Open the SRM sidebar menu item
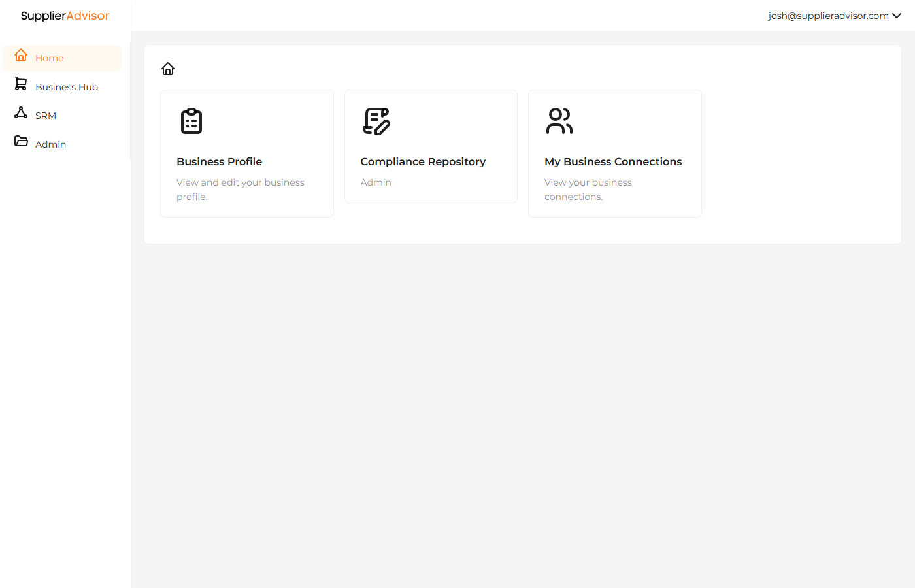The image size is (915, 588). click(x=46, y=116)
